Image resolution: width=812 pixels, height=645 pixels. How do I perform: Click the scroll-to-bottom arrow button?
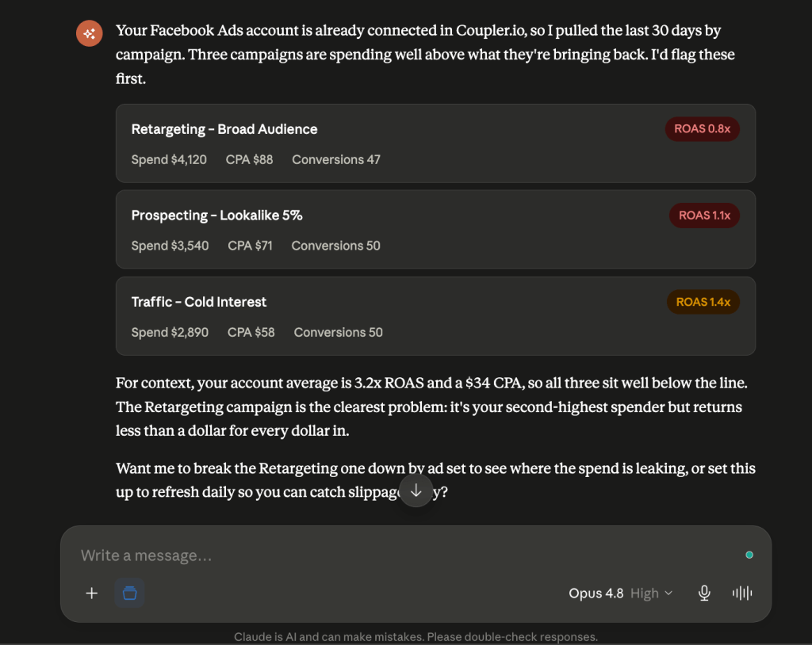(416, 490)
